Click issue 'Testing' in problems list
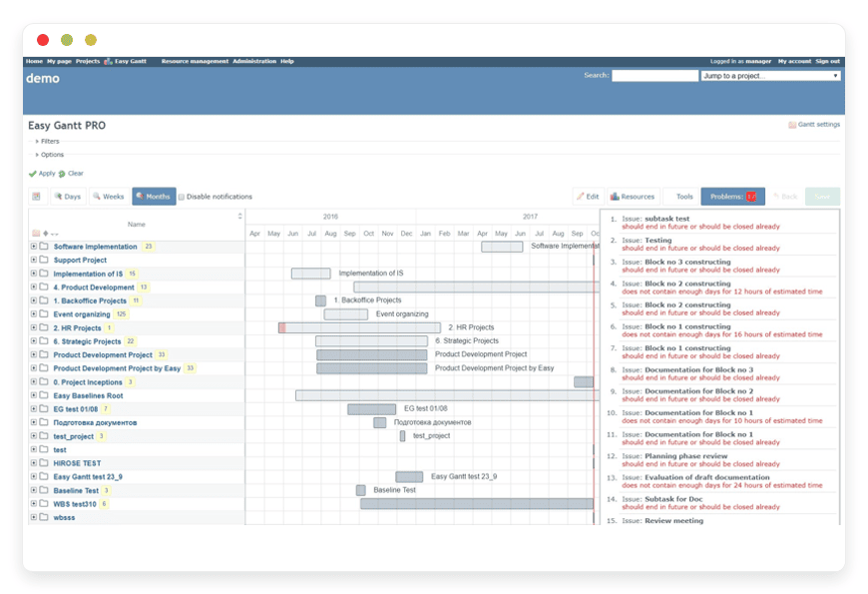 point(658,241)
